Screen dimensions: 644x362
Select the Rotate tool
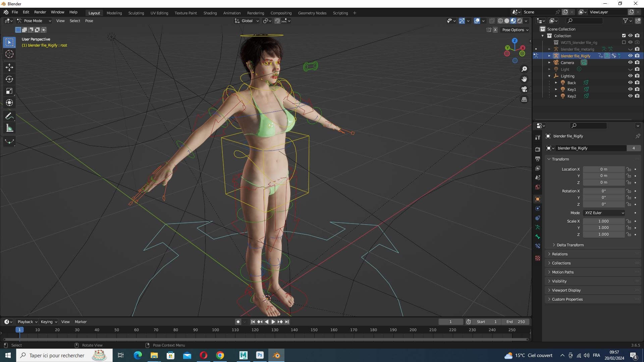click(x=9, y=79)
